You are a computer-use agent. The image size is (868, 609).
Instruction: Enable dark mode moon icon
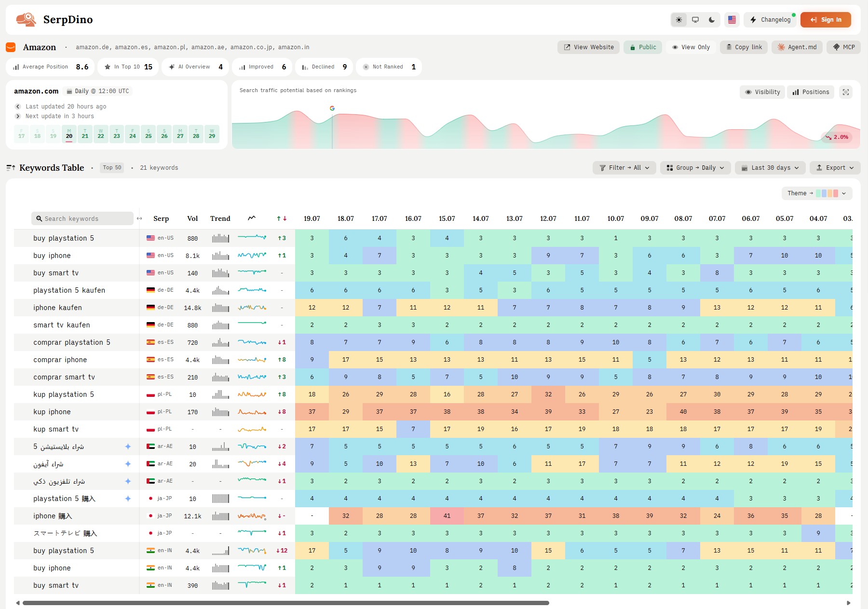pos(712,20)
